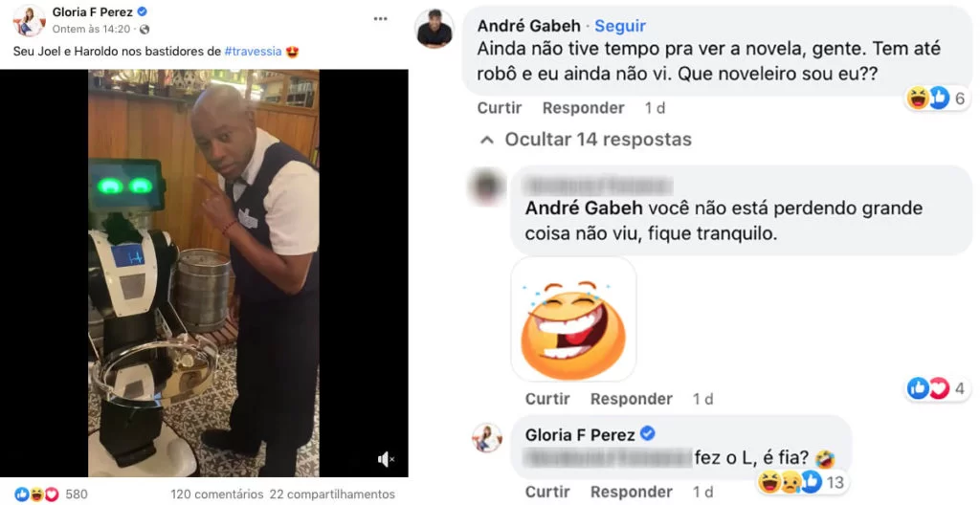Collapse replies with Ocultar 14 respostas
The width and height of the screenshot is (980, 505).
pyautogui.click(x=587, y=140)
